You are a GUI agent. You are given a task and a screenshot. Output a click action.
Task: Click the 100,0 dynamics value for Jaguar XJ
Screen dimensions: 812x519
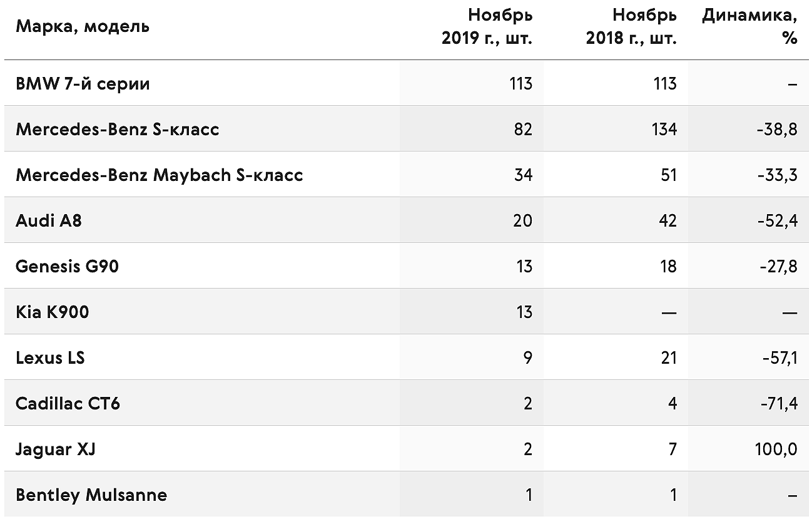[x=776, y=450]
